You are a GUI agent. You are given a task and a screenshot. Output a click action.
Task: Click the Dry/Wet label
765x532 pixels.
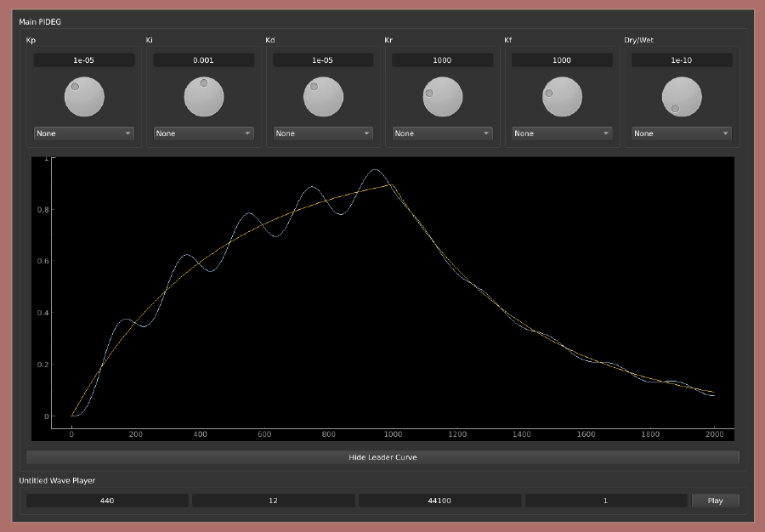tap(638, 40)
